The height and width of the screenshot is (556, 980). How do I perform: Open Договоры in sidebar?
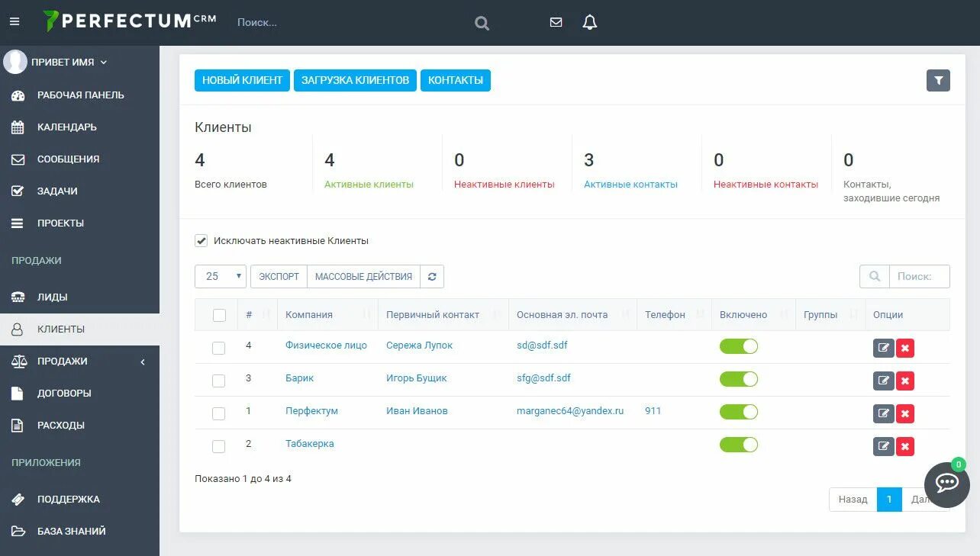[x=79, y=394]
